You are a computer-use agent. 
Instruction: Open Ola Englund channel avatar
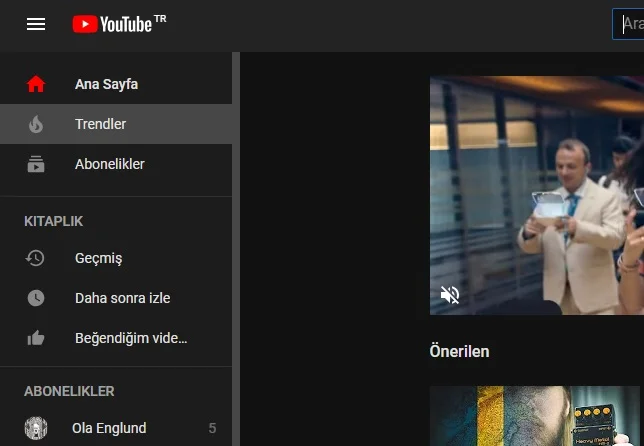click(36, 428)
